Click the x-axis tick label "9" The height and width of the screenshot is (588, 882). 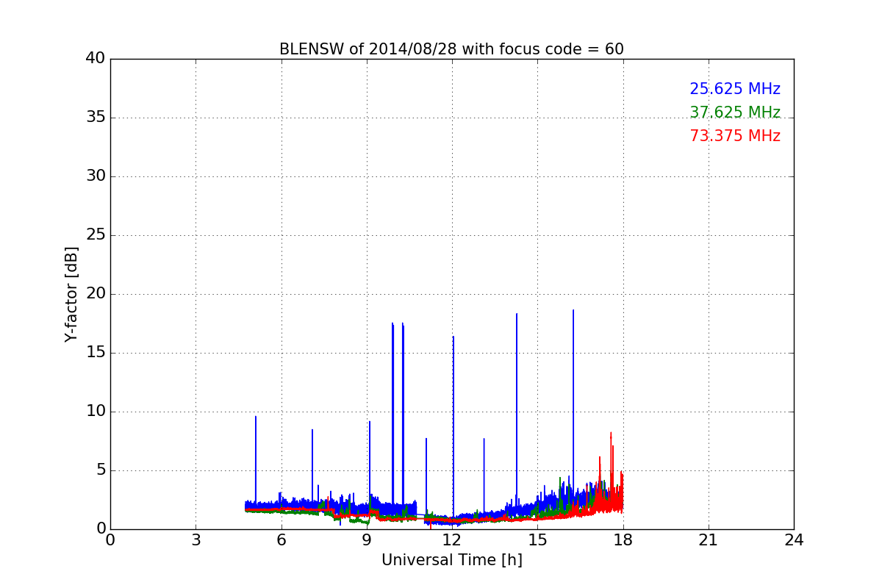tap(367, 539)
